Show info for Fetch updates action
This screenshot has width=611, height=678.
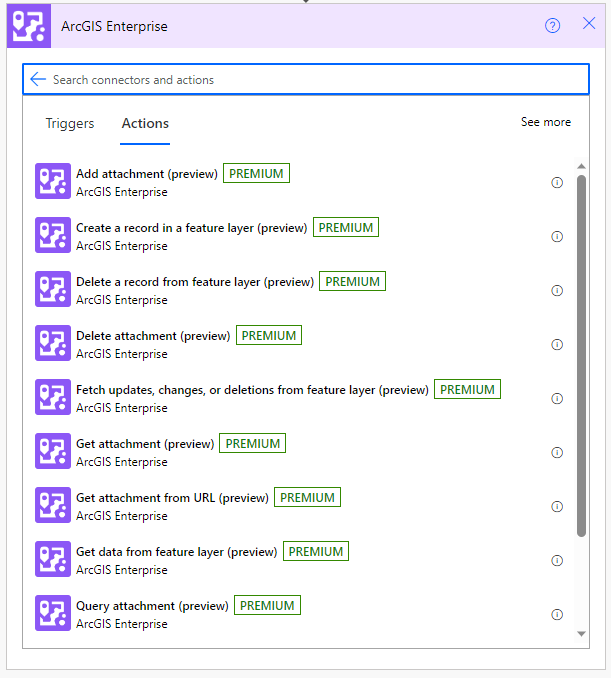[557, 399]
